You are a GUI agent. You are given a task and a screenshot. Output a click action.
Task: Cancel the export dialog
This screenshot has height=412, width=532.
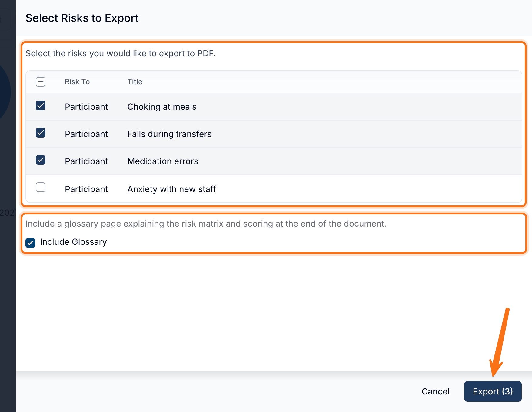(x=435, y=391)
